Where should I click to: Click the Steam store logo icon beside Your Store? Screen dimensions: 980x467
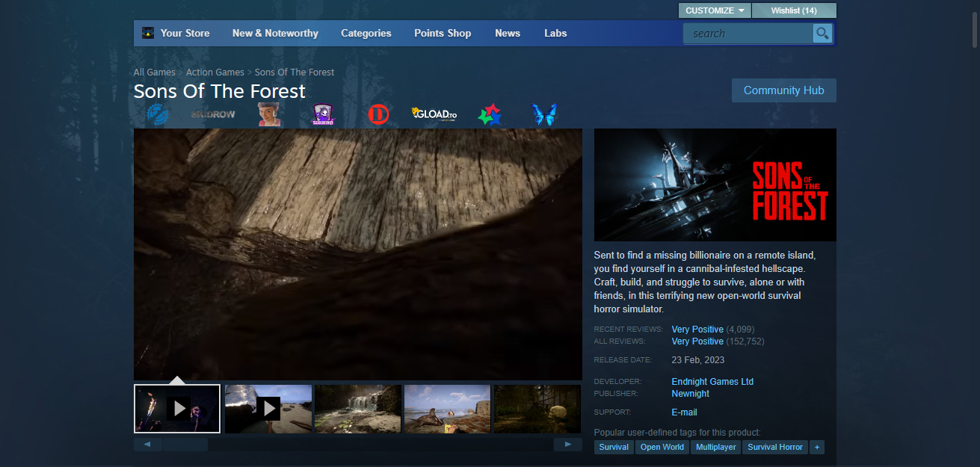click(148, 33)
